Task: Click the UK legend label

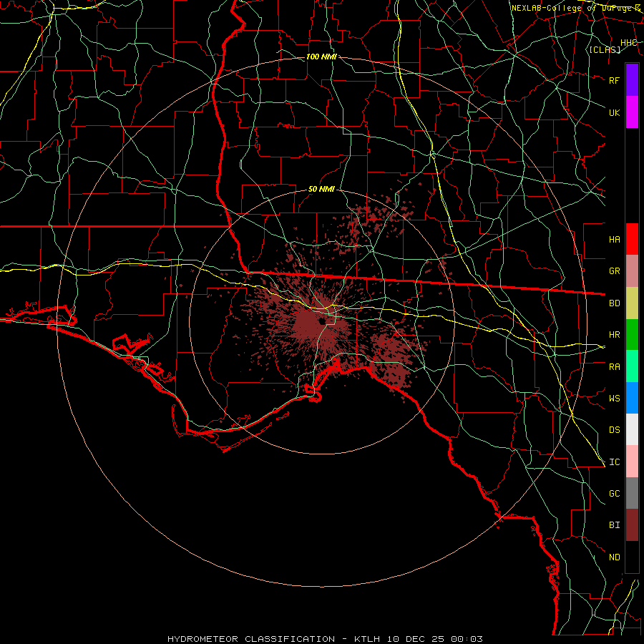Action: click(x=615, y=112)
